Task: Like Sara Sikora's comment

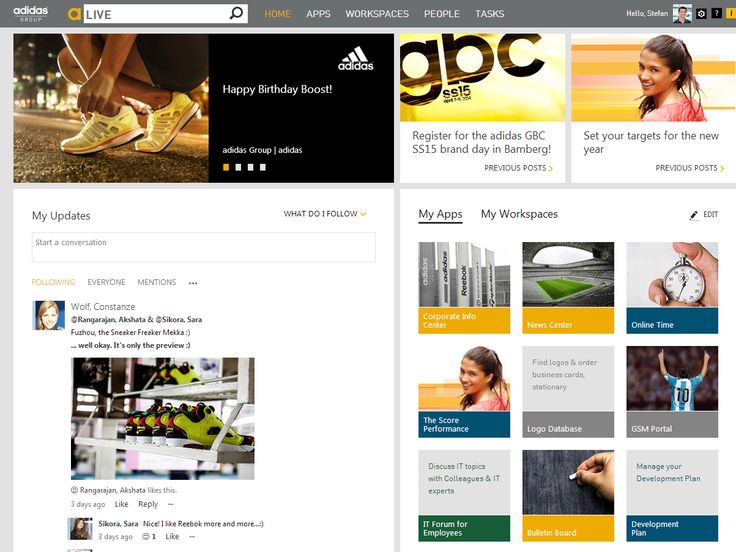Action: (x=172, y=536)
